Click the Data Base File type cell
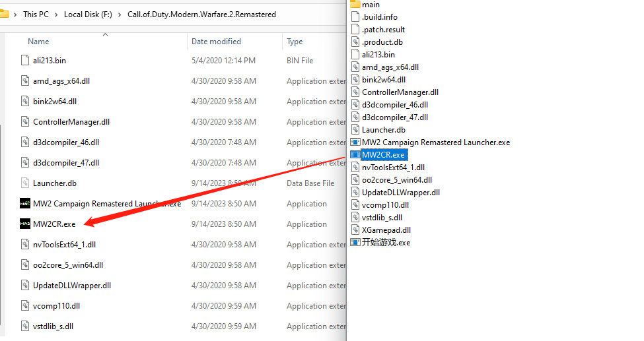 [310, 183]
